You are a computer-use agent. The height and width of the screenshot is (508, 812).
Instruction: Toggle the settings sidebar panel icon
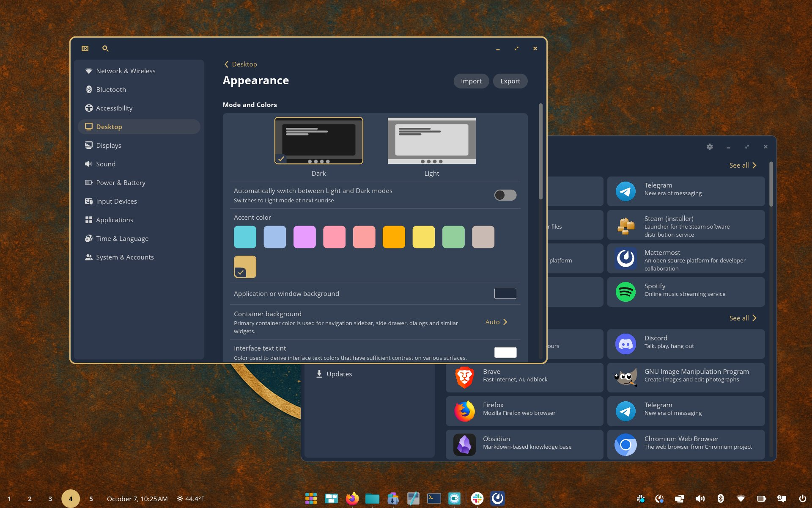(x=85, y=49)
